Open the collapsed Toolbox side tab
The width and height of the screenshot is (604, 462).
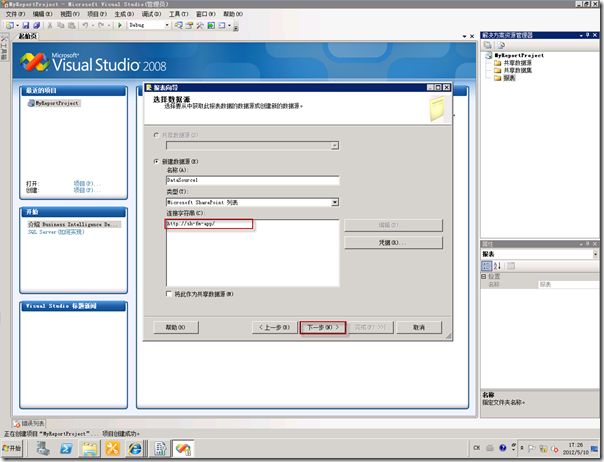pos(4,47)
